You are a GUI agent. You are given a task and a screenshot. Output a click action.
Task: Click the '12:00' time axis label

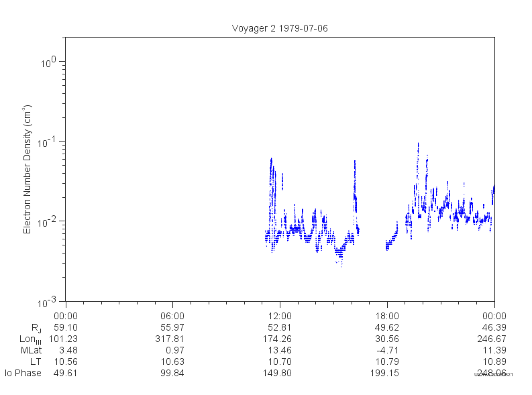coord(280,316)
